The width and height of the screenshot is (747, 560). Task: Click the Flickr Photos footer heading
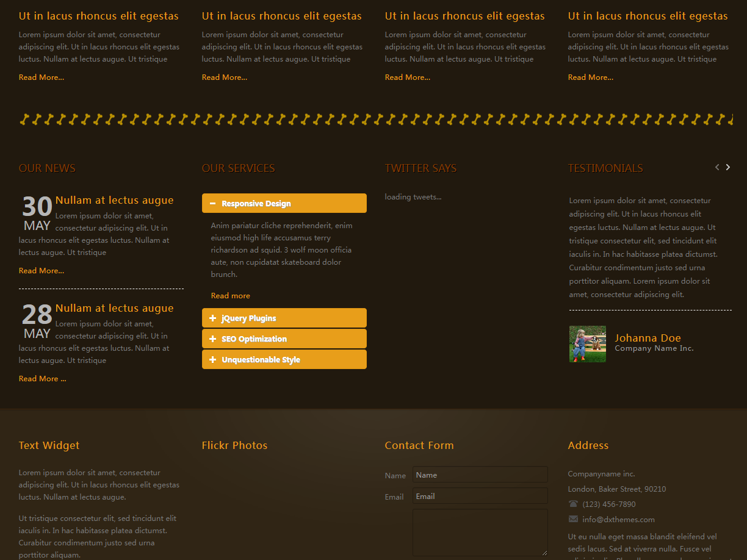pos(235,445)
